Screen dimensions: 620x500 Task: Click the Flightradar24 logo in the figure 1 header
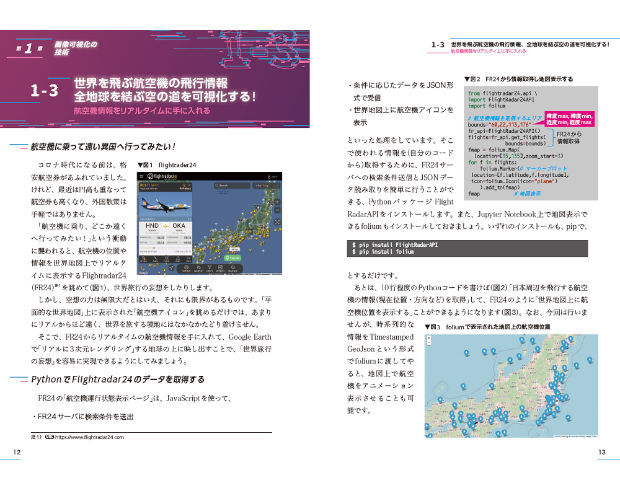pos(163,176)
